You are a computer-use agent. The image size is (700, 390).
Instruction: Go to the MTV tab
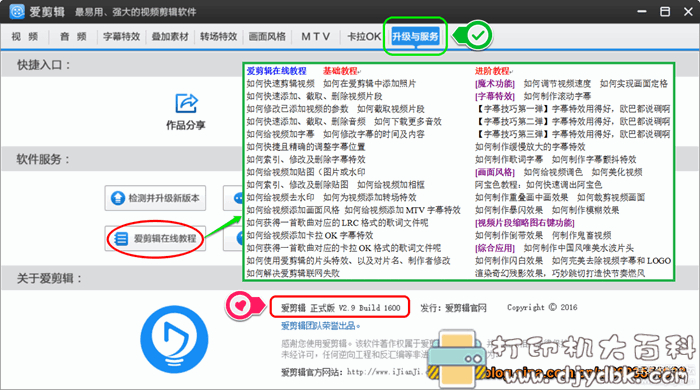(315, 37)
